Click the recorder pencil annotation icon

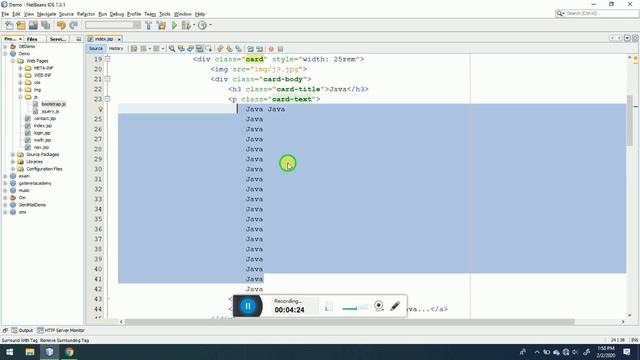pyautogui.click(x=395, y=306)
